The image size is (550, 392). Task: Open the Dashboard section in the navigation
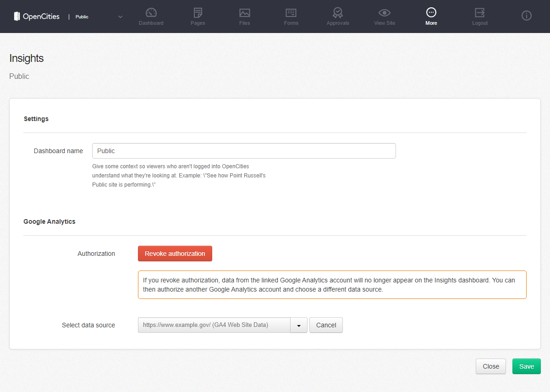tap(151, 16)
